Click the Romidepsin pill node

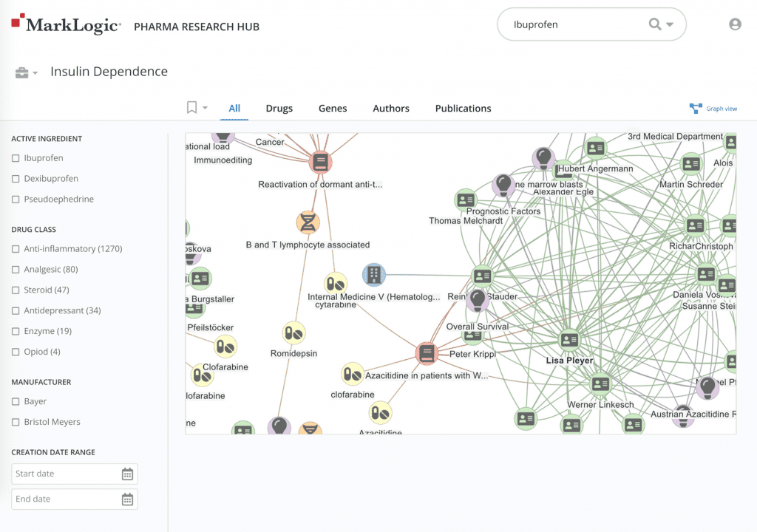click(x=293, y=334)
